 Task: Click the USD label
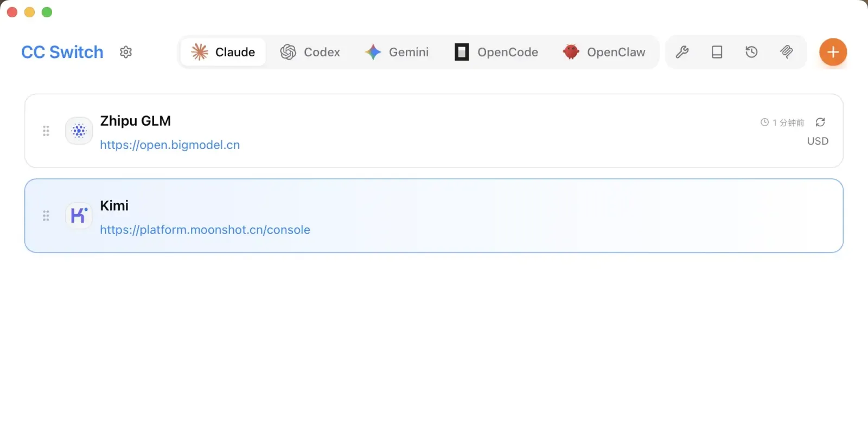(818, 141)
